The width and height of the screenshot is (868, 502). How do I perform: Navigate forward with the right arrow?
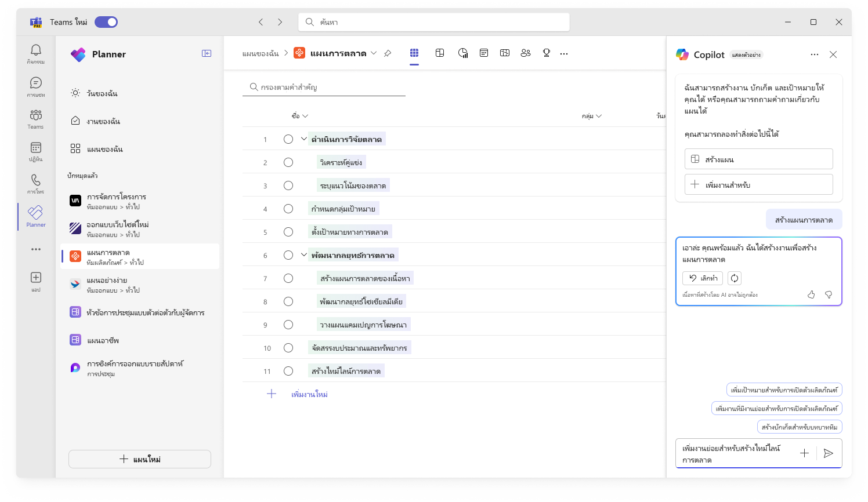click(280, 22)
